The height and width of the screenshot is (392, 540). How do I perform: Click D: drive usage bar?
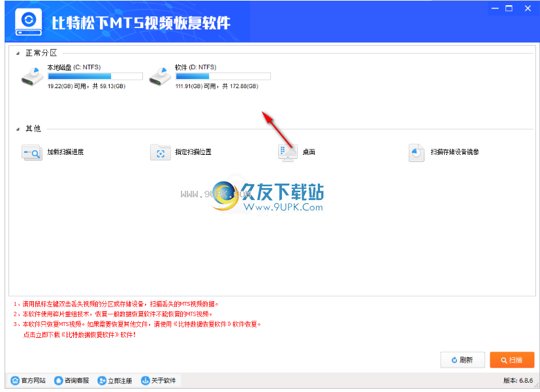[x=223, y=76]
